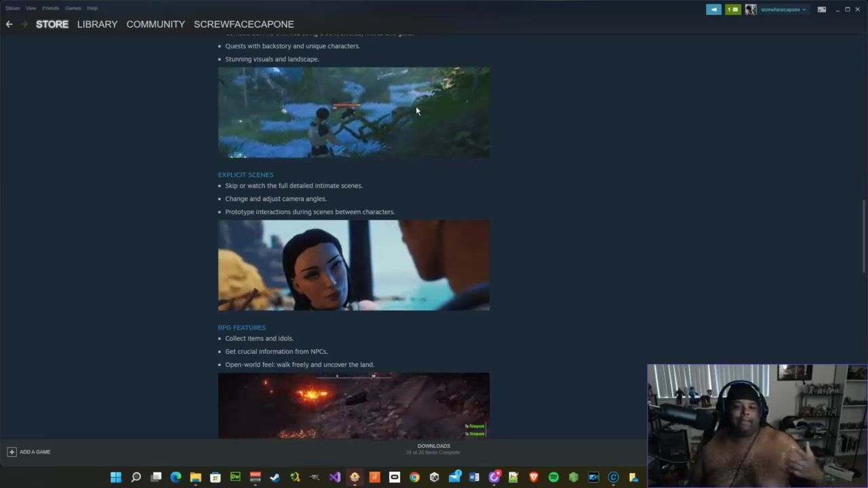
Task: Go to the COMMUNITY tab
Action: pos(155,24)
